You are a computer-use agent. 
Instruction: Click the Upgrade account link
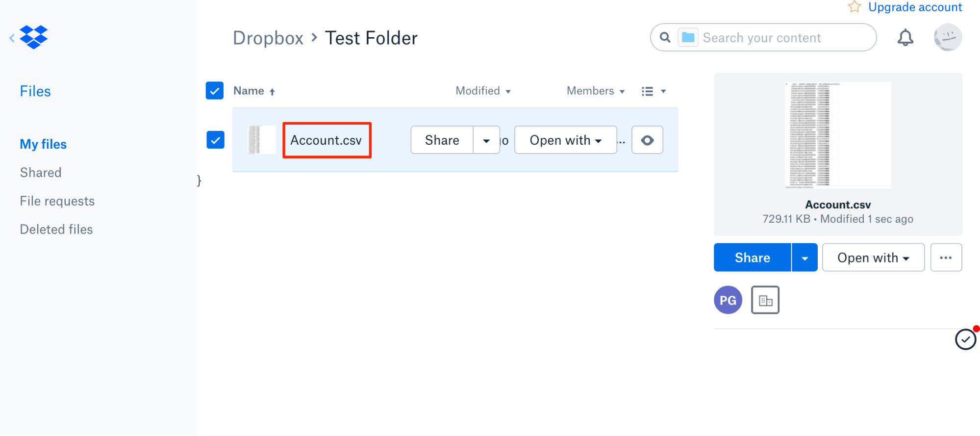coord(915,7)
